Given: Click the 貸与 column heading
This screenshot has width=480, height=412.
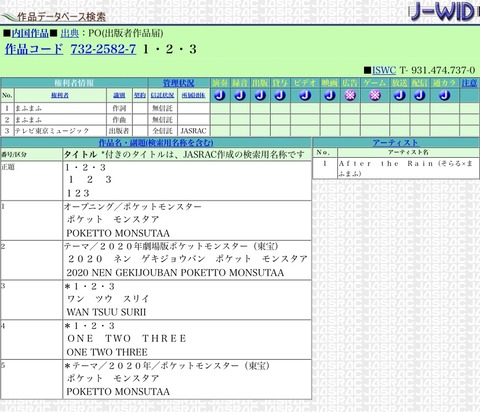Looking at the screenshot, I should 280,83.
